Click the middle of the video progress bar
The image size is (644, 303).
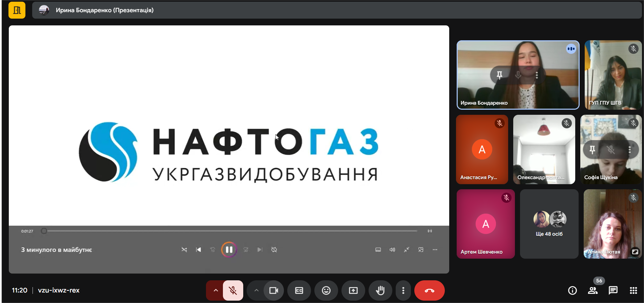pyautogui.click(x=230, y=231)
